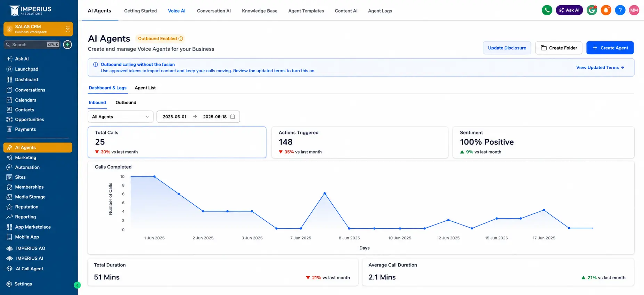Screen dimensions: 644x295
Task: Click the sidebar Search field
Action: (32, 44)
